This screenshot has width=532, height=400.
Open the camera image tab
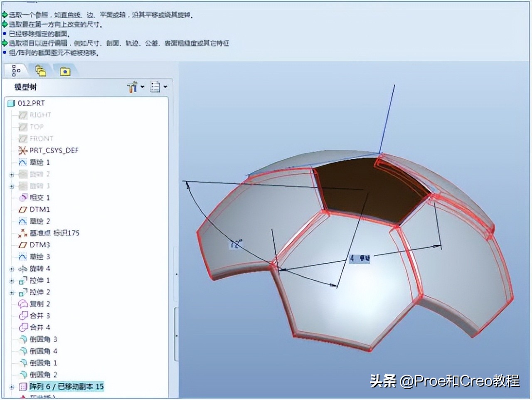tap(65, 71)
